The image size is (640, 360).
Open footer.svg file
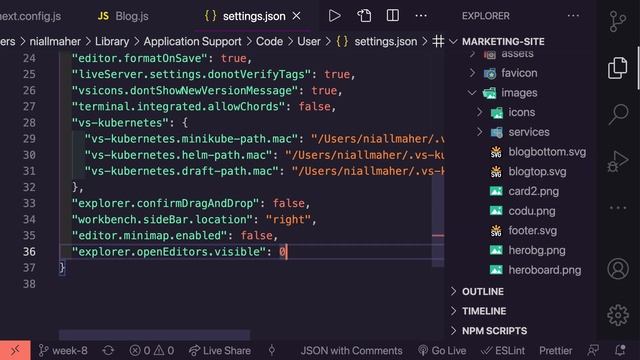[x=532, y=231]
